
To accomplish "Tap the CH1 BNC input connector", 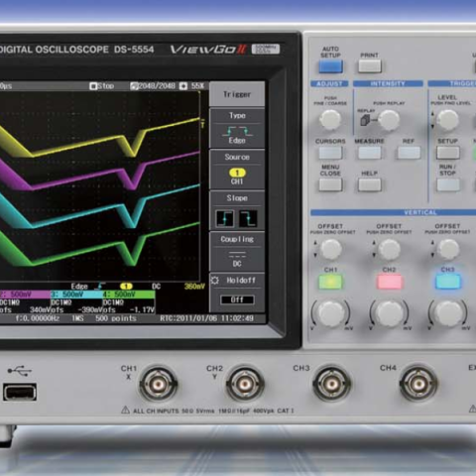I will pos(159,384).
